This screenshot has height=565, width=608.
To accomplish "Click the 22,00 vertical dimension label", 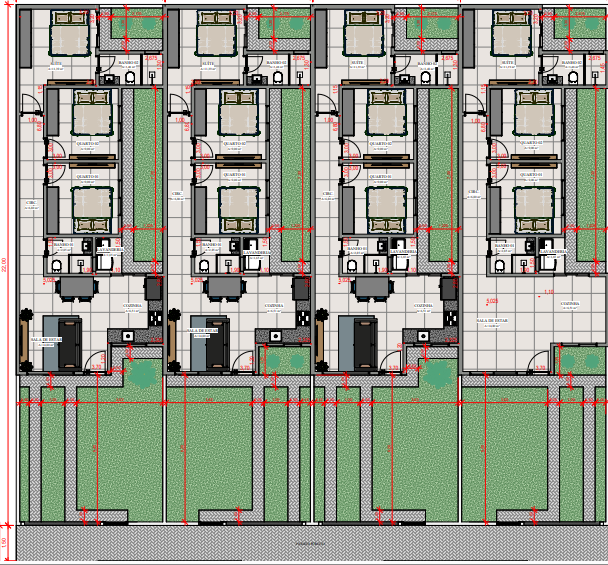I will click(x=4, y=266).
